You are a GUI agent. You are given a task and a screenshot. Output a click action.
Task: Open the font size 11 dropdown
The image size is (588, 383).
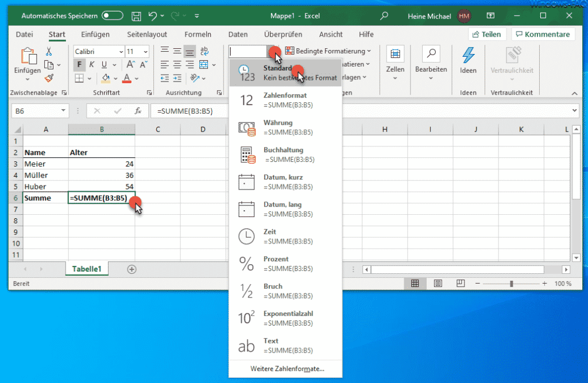click(x=145, y=52)
